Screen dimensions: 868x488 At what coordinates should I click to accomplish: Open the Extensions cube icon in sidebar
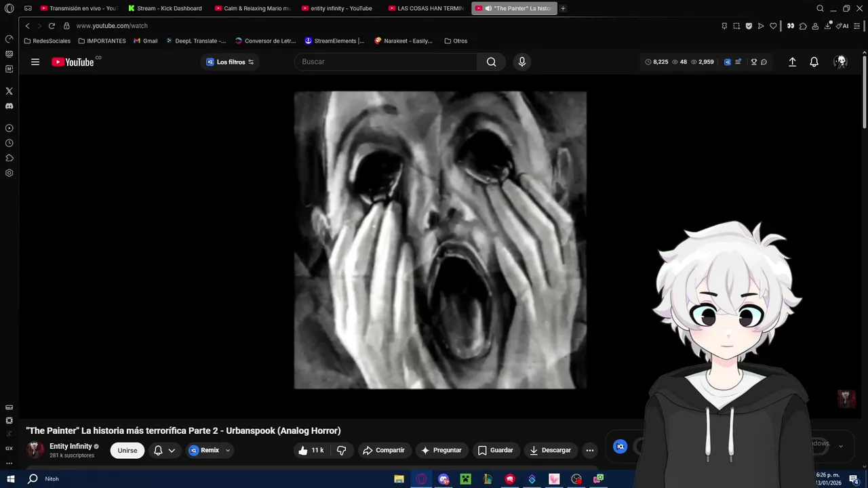point(9,158)
